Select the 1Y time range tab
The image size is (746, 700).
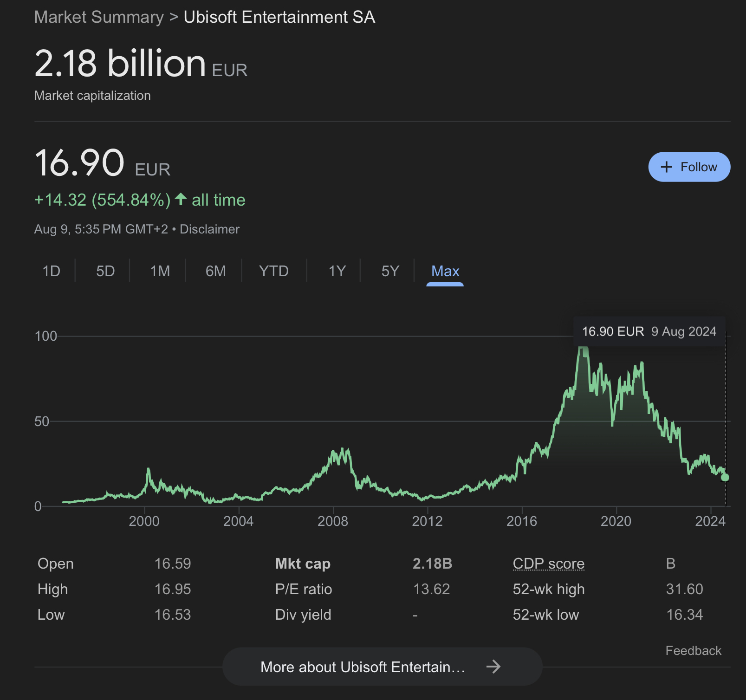pos(337,271)
